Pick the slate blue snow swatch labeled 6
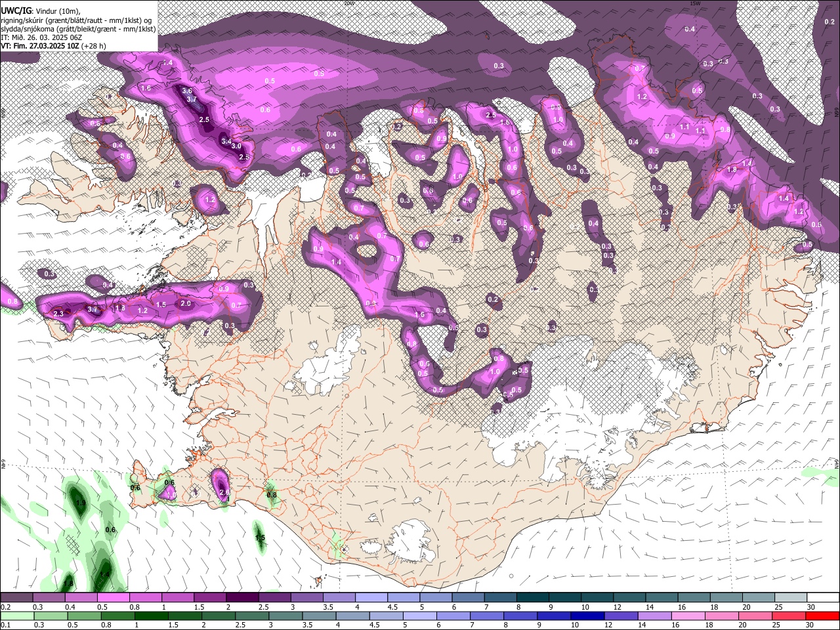840x630 pixels. pos(468,598)
